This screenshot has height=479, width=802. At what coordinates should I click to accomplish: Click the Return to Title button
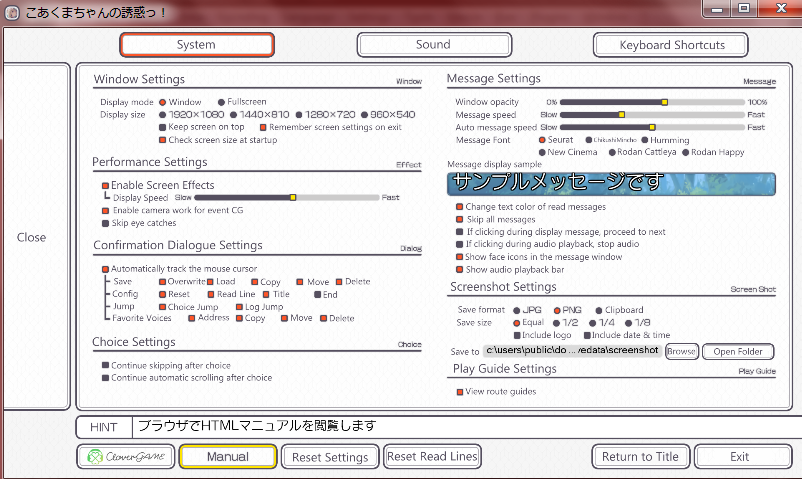tap(640, 457)
